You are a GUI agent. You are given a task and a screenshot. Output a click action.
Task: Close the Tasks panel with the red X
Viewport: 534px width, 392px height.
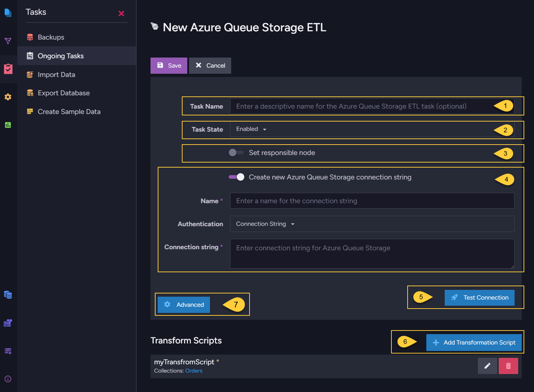[x=121, y=13]
